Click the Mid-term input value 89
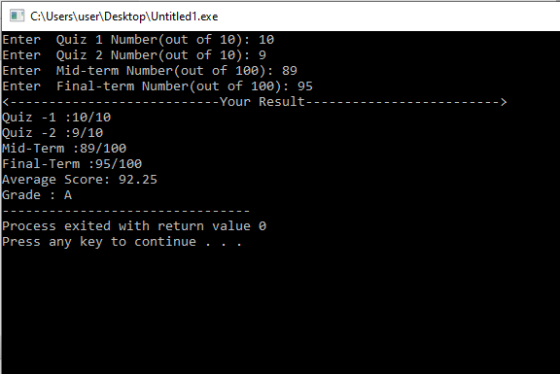This screenshot has height=374, width=560. (x=289, y=70)
